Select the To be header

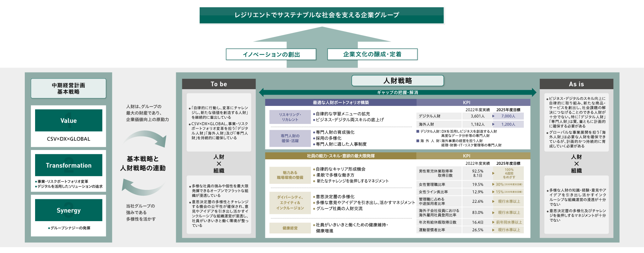(219, 84)
